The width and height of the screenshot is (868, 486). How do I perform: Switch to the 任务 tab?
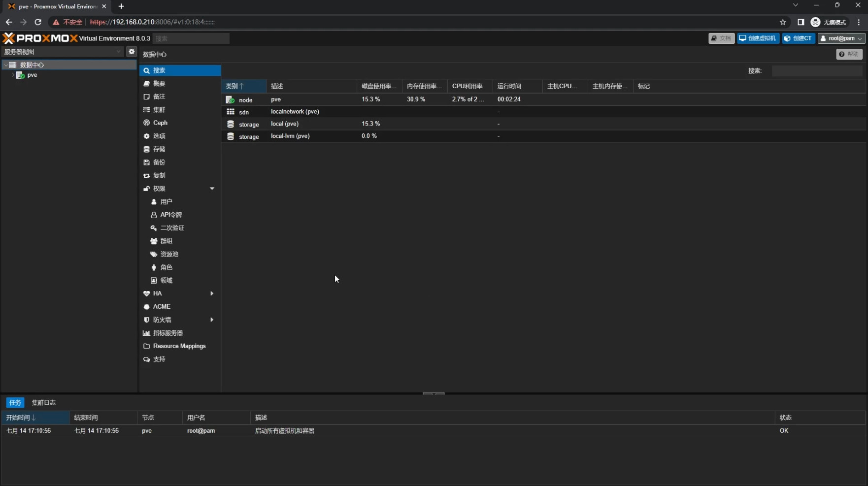pos(15,403)
